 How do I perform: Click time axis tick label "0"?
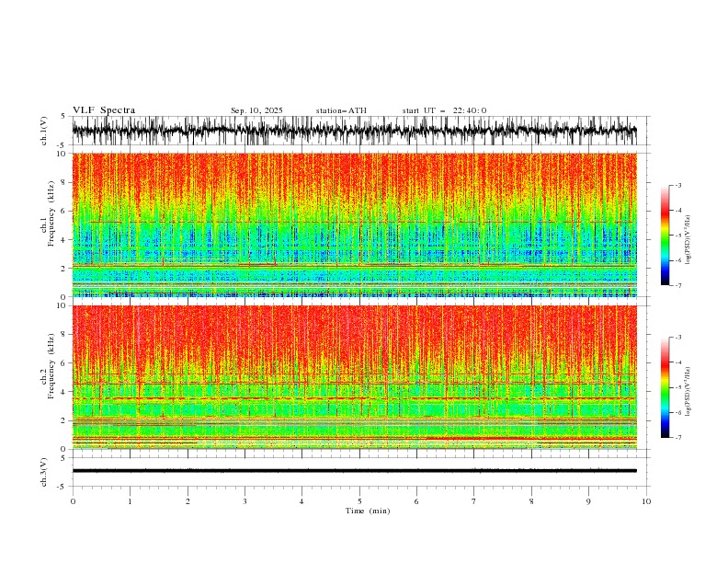coord(73,501)
